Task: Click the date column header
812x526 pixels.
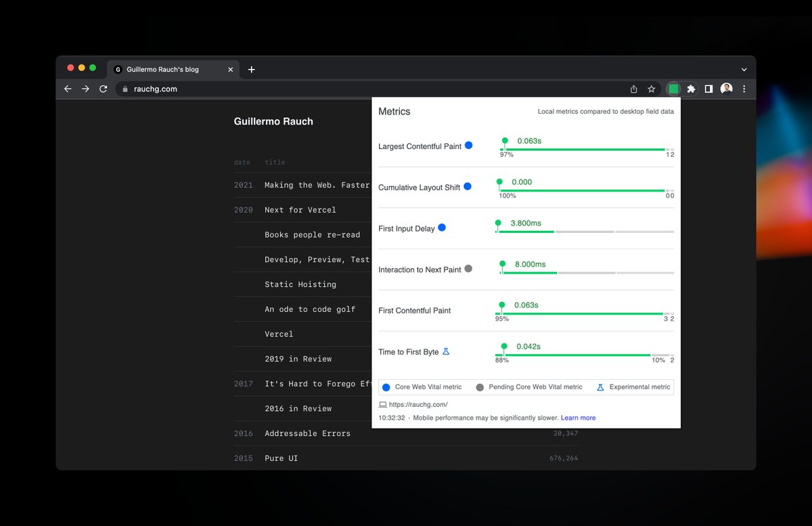Action: tap(242, 162)
